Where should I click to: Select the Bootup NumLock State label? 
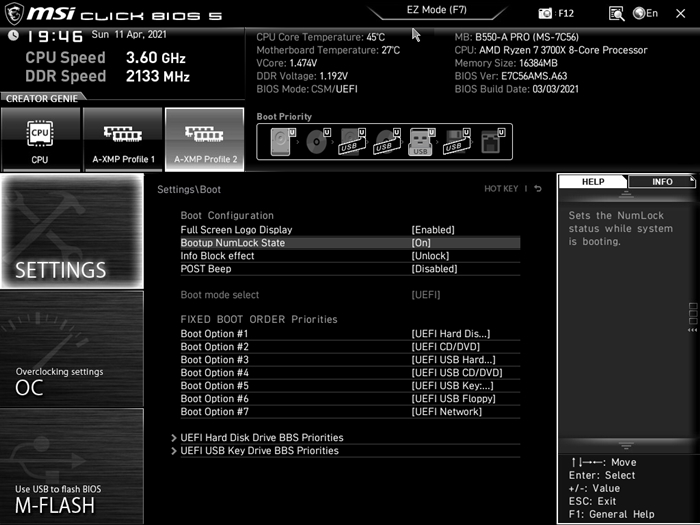[233, 243]
